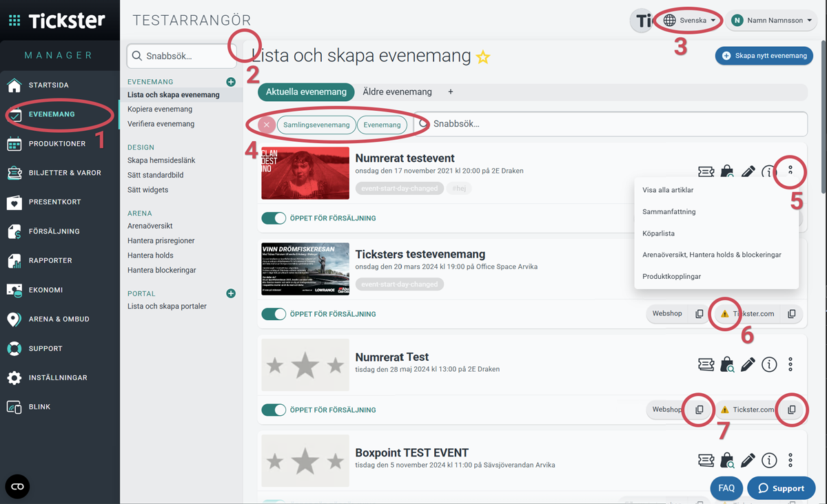Click the plus icon beside the Evenemang section
This screenshot has width=827, height=504.
click(231, 82)
